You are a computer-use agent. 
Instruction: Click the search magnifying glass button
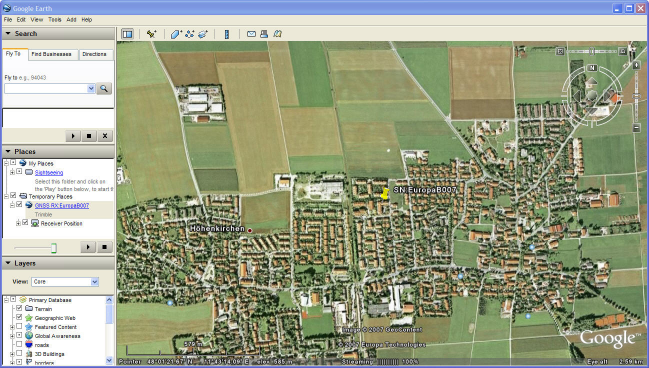click(x=104, y=88)
